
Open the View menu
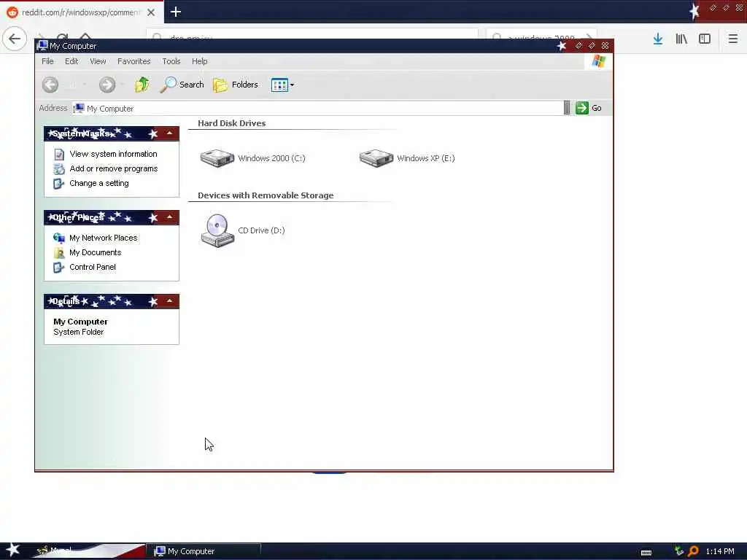coord(98,61)
